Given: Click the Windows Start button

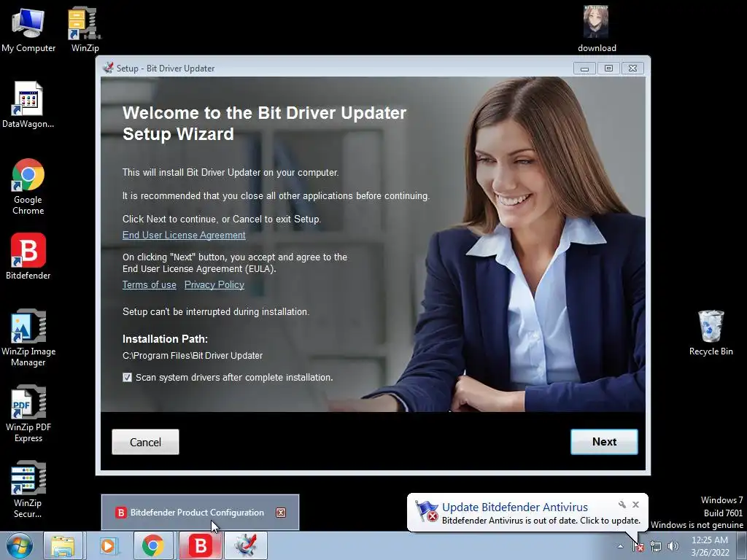Looking at the screenshot, I should (20, 545).
